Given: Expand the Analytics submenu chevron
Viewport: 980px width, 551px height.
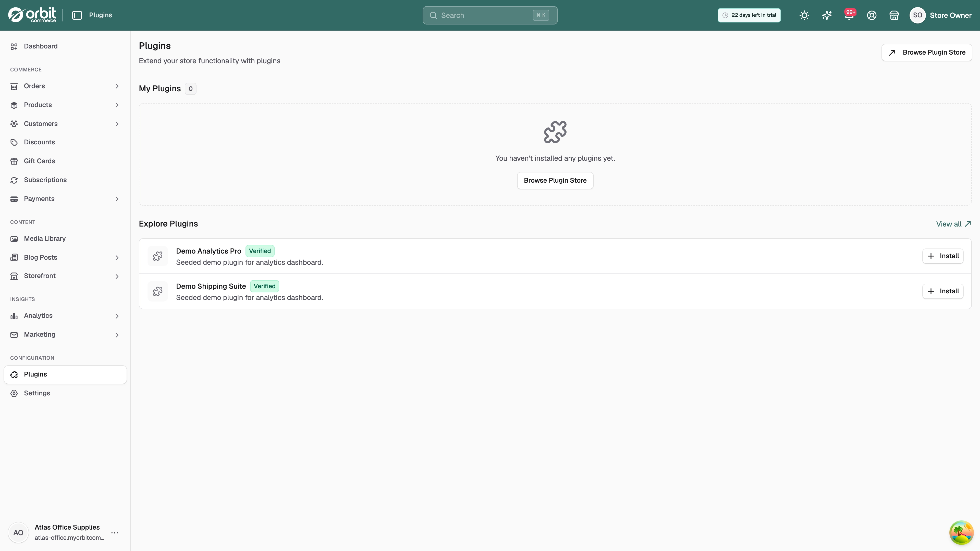Looking at the screenshot, I should pos(117,316).
